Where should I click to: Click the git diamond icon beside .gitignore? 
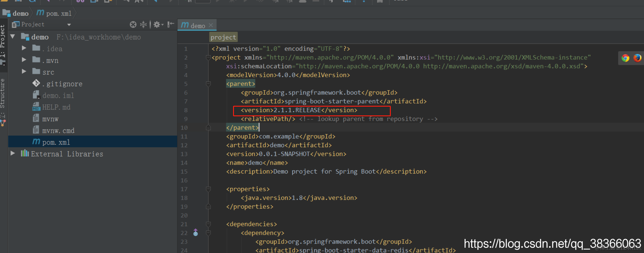(x=36, y=83)
